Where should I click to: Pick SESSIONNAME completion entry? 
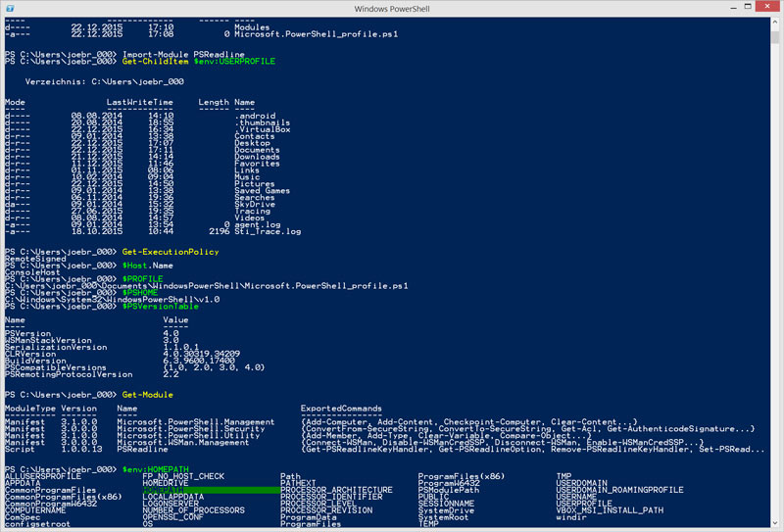[x=446, y=504]
